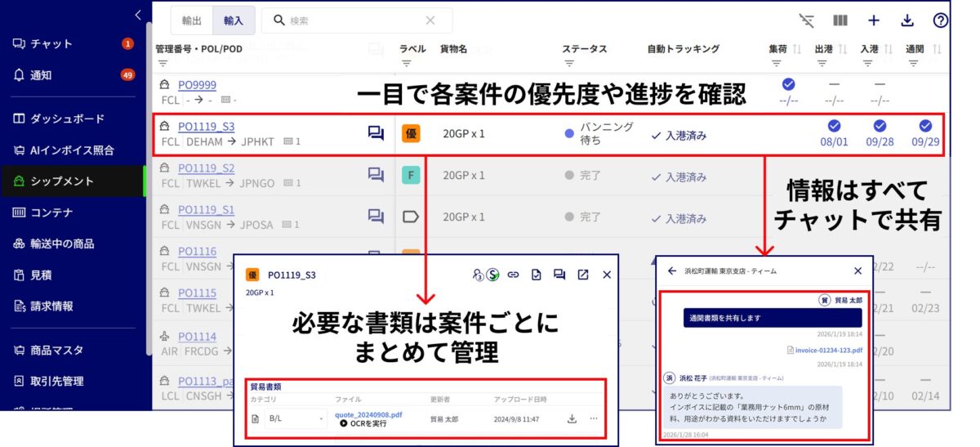Switch to the 輸出 tab

192,20
